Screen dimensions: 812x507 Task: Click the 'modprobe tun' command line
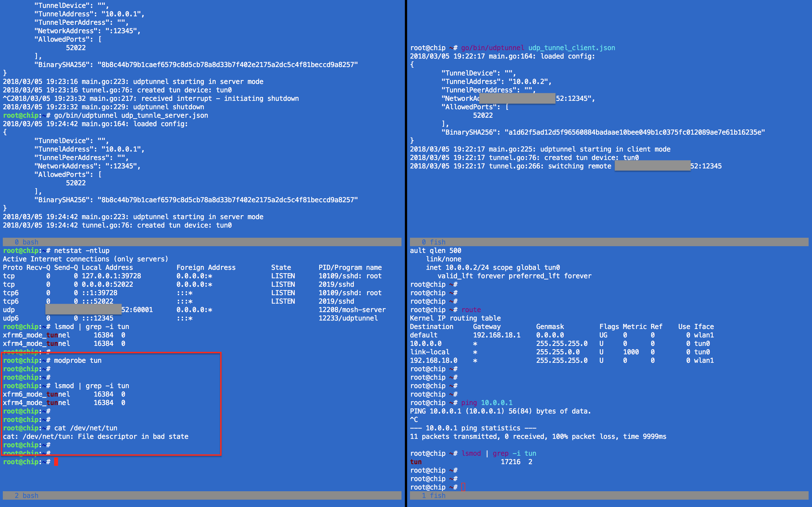tap(78, 360)
